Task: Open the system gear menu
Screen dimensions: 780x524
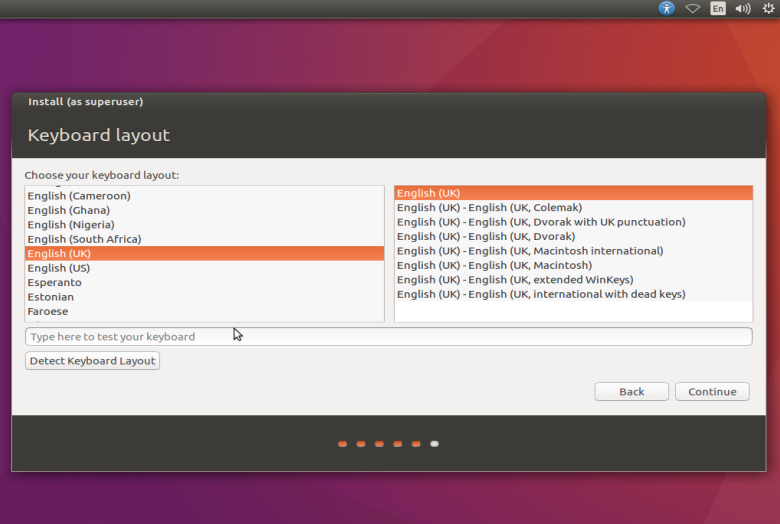Action: [768, 8]
